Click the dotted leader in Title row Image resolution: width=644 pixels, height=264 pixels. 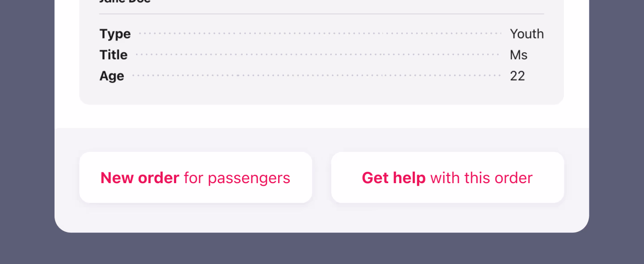(318, 54)
